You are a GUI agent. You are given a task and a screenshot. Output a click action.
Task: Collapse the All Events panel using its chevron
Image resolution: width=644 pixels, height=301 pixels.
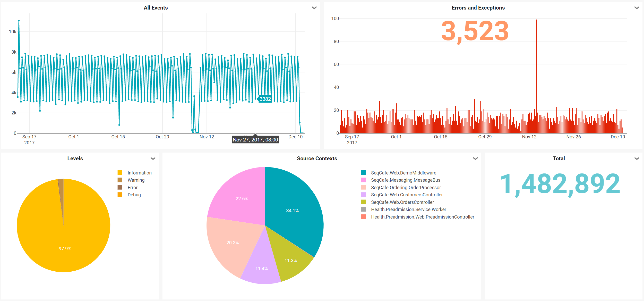coord(314,8)
